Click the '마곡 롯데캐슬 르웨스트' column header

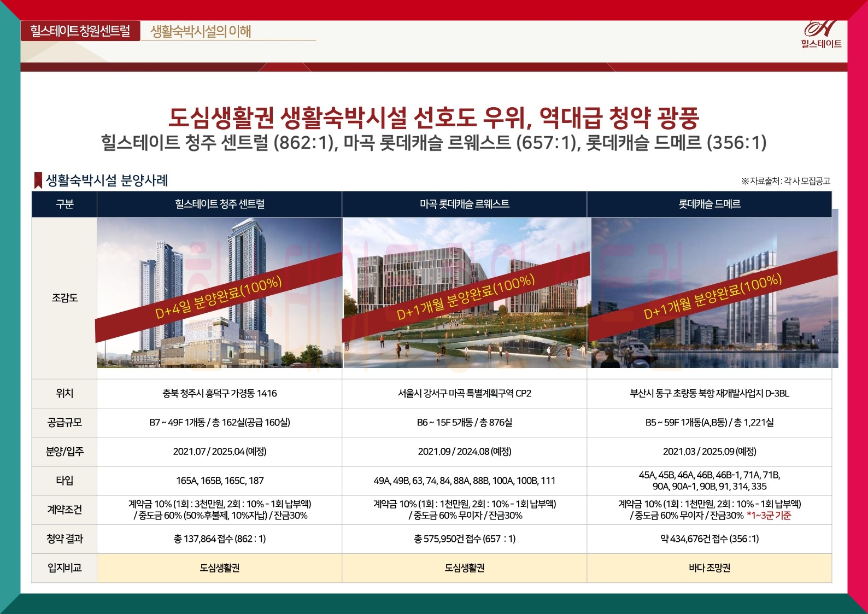pos(465,204)
